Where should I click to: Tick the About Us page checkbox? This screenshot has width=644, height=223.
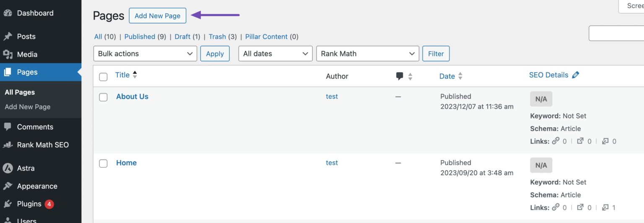[103, 97]
